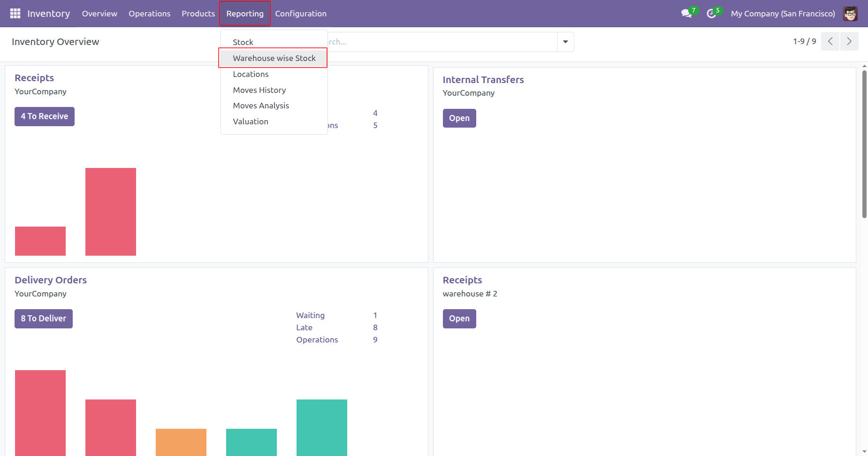Click the tall teal bar in Delivery Orders chart
The width and height of the screenshot is (868, 456).
point(322,427)
